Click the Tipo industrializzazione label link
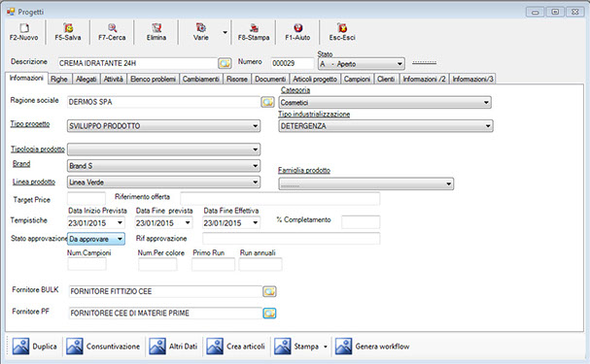The width and height of the screenshot is (590, 364). (314, 115)
